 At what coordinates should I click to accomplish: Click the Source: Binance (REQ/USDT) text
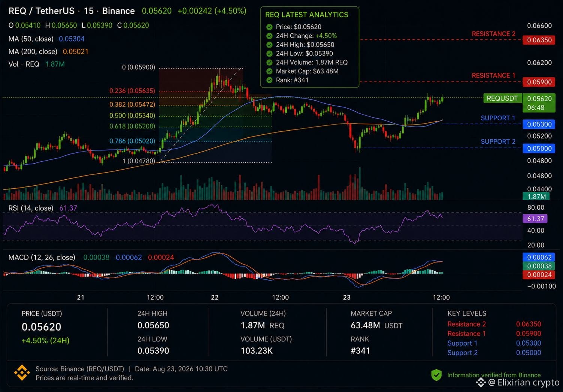coord(79,369)
